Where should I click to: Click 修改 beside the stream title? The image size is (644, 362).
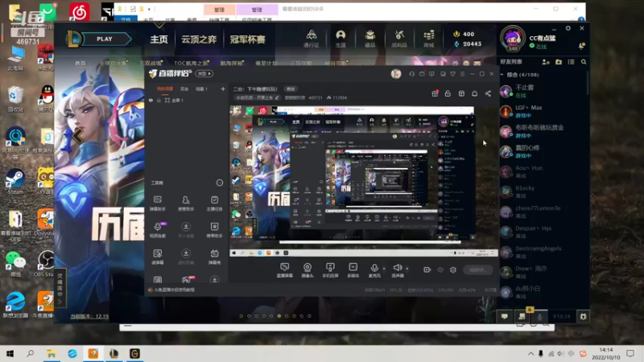pyautogui.click(x=291, y=89)
